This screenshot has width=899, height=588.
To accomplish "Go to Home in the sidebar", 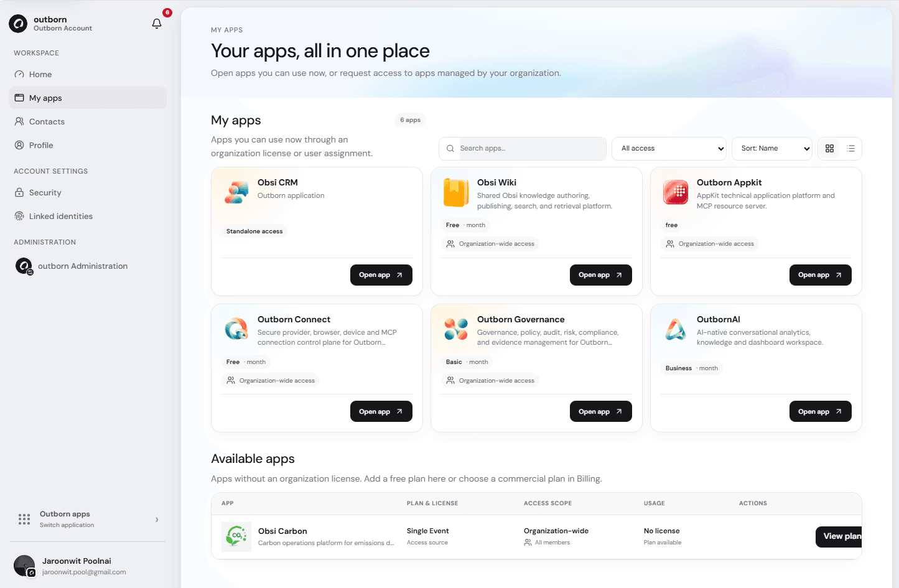I will pos(88,74).
